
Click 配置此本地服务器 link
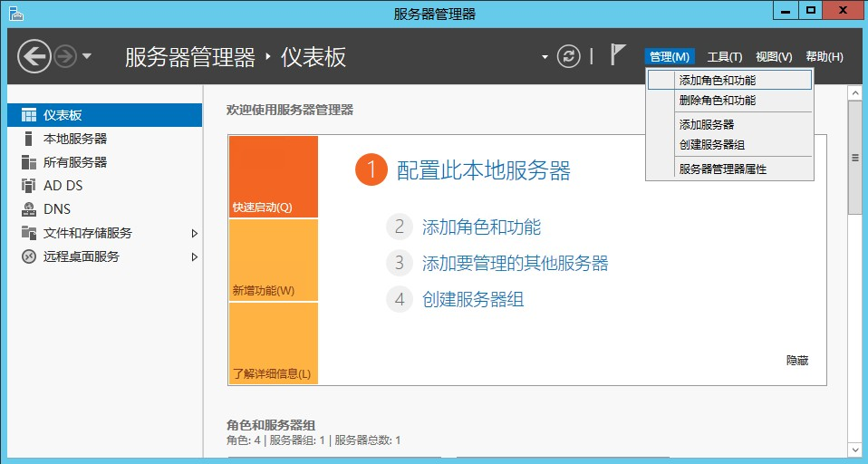(x=483, y=170)
